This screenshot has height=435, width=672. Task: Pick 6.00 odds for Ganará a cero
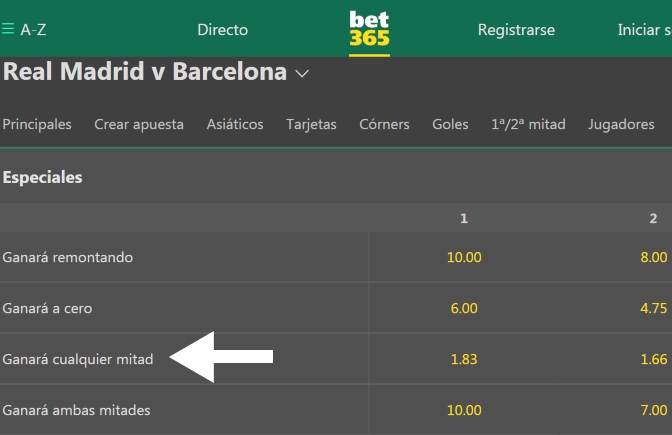point(464,308)
